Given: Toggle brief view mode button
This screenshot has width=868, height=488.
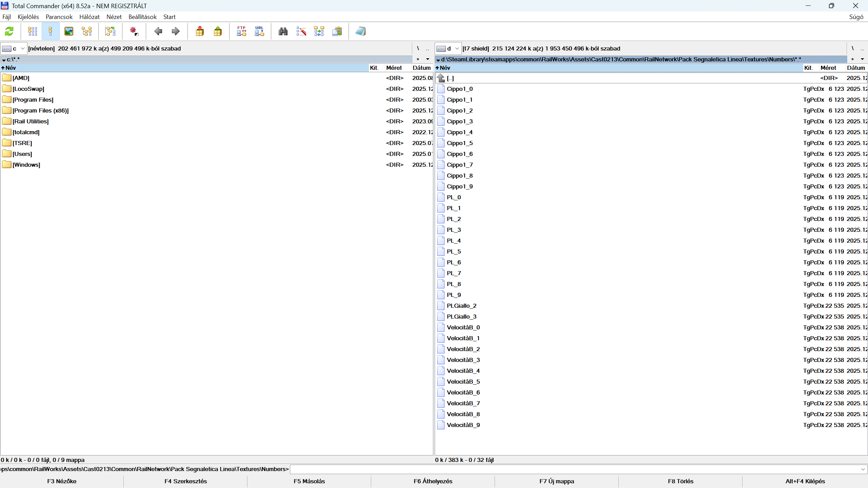Looking at the screenshot, I should (33, 32).
